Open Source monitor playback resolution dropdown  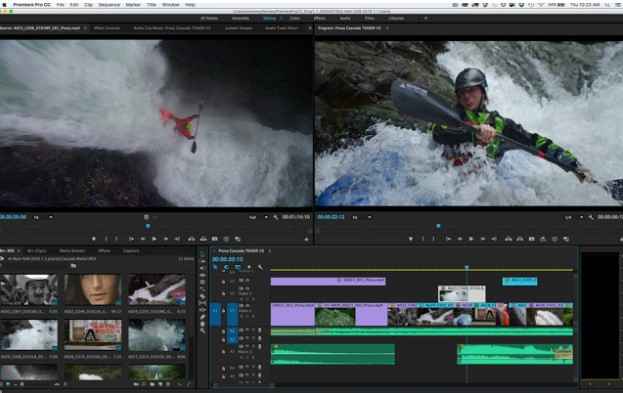(257, 217)
